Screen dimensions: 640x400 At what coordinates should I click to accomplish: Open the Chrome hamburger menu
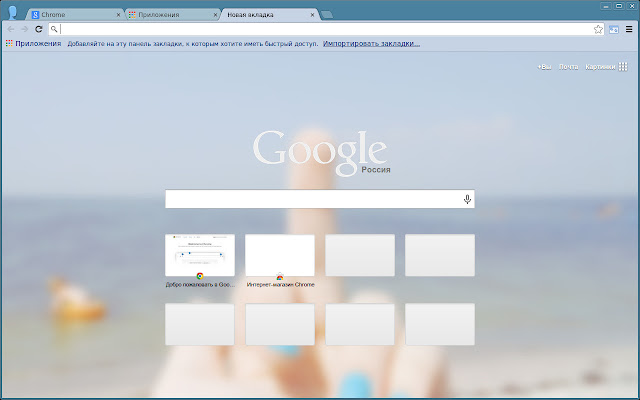pos(629,29)
